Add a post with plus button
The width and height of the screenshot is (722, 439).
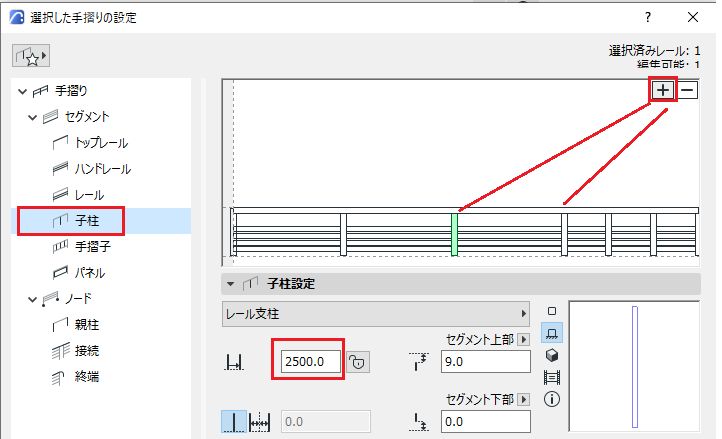coord(663,90)
